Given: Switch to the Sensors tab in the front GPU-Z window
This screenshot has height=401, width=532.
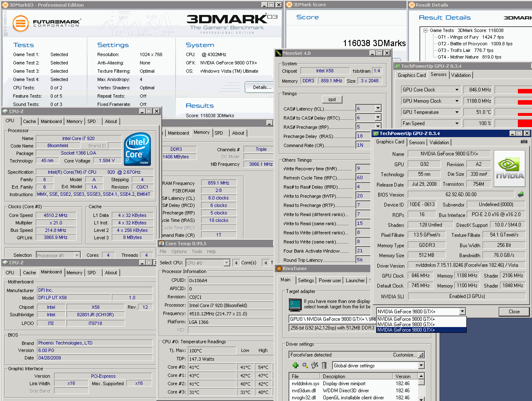Looking at the screenshot, I should [417, 143].
